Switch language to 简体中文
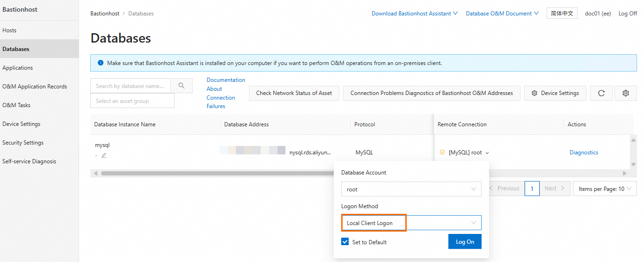Image resolution: width=644 pixels, height=262 pixels. click(562, 14)
